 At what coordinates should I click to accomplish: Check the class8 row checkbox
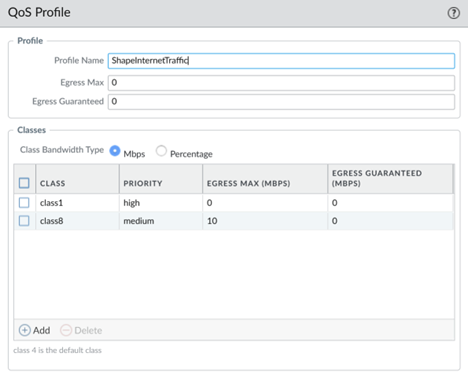pos(24,221)
